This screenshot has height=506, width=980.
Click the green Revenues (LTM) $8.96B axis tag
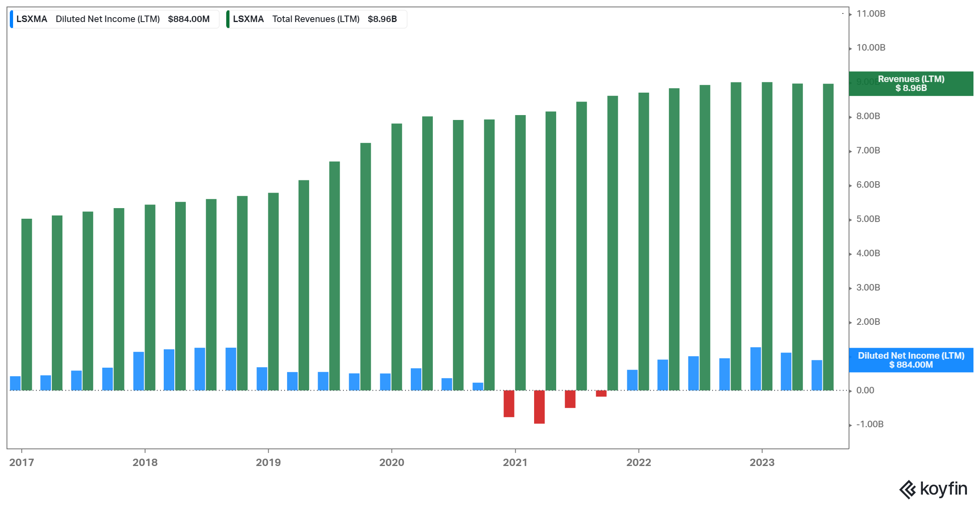coord(911,84)
